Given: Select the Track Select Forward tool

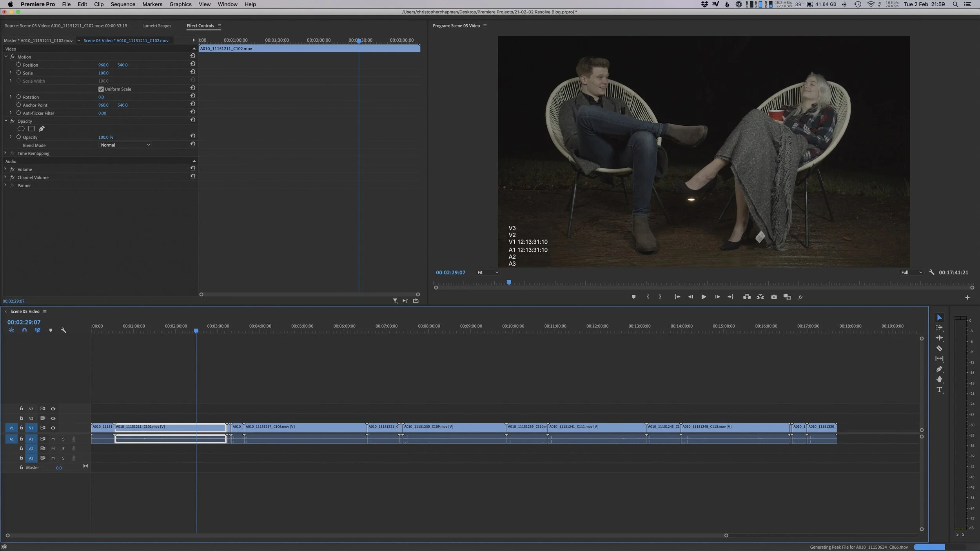Looking at the screenshot, I should pos(939,328).
